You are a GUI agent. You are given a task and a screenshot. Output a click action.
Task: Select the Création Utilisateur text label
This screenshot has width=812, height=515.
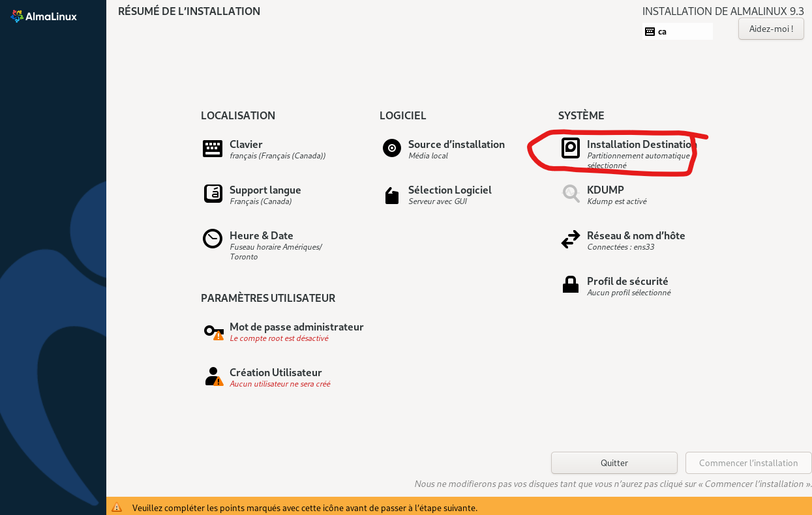275,372
